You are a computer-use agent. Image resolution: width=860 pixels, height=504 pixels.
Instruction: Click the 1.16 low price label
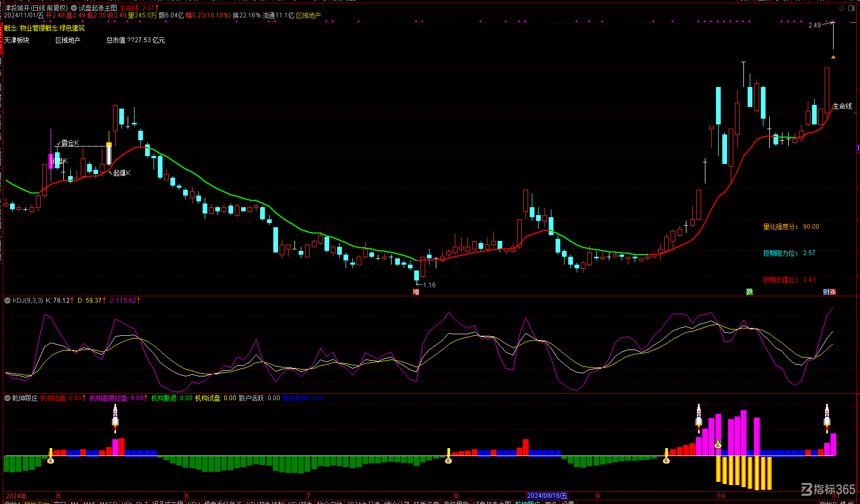coord(429,285)
